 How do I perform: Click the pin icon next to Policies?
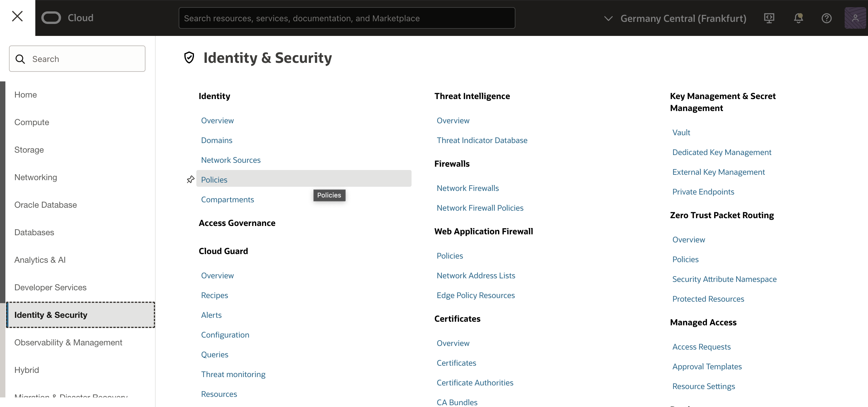[190, 178]
